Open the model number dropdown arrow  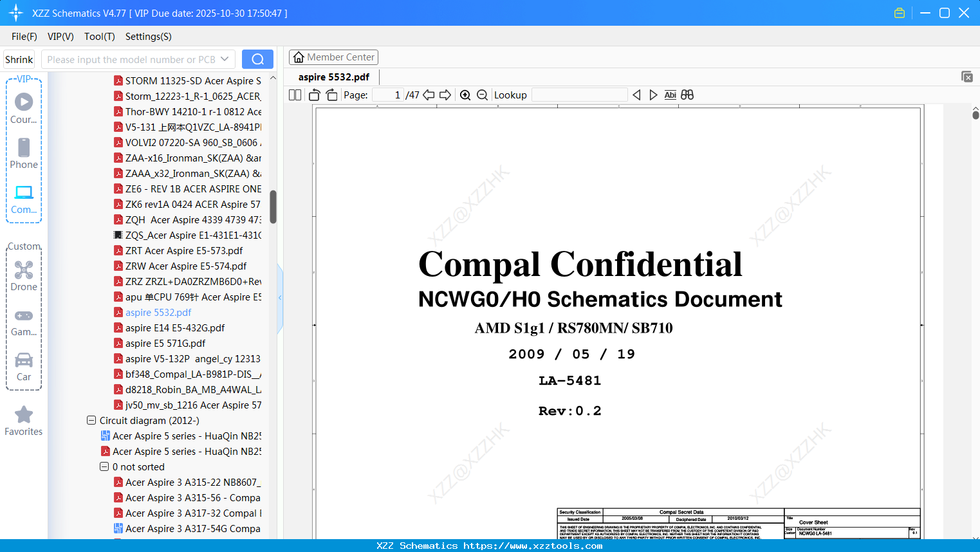tap(225, 59)
